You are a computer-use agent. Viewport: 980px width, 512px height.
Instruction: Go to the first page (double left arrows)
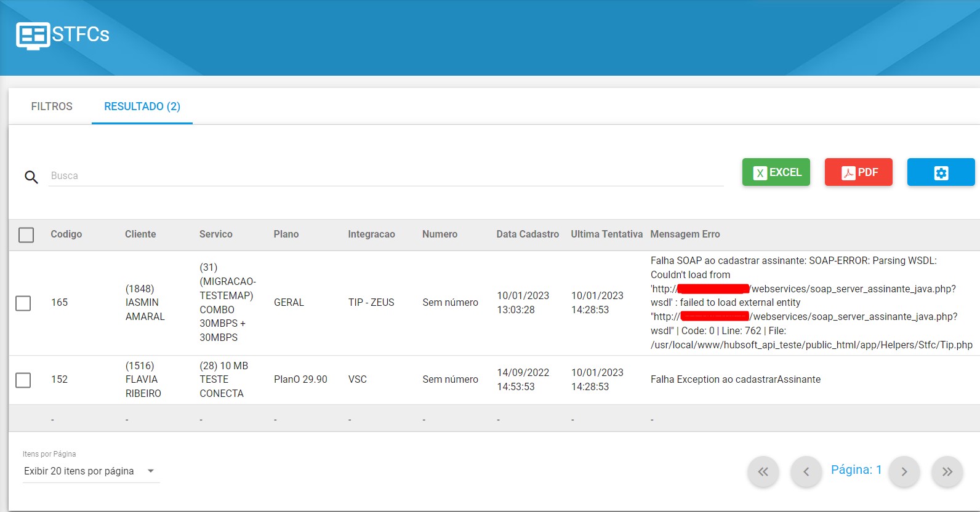(x=763, y=472)
